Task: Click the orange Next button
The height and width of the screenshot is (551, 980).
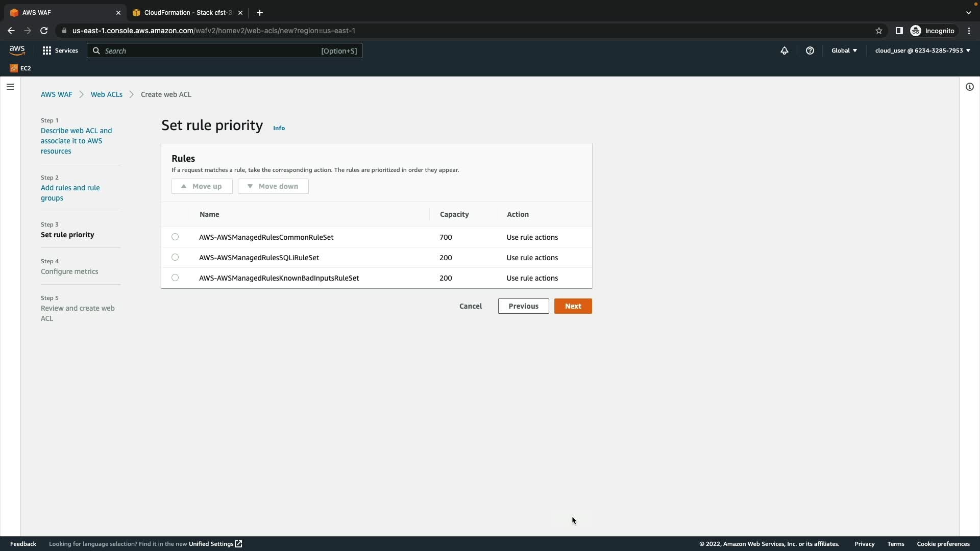Action: [573, 306]
